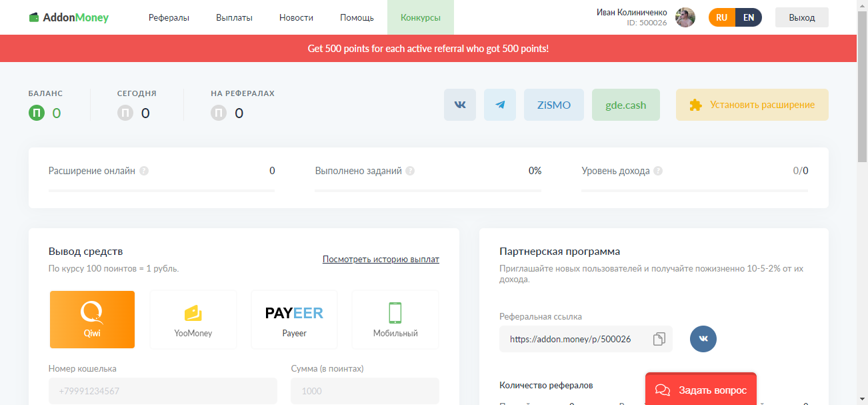The height and width of the screenshot is (405, 868).
Task: Click the Выход logout button
Action: [x=802, y=17]
